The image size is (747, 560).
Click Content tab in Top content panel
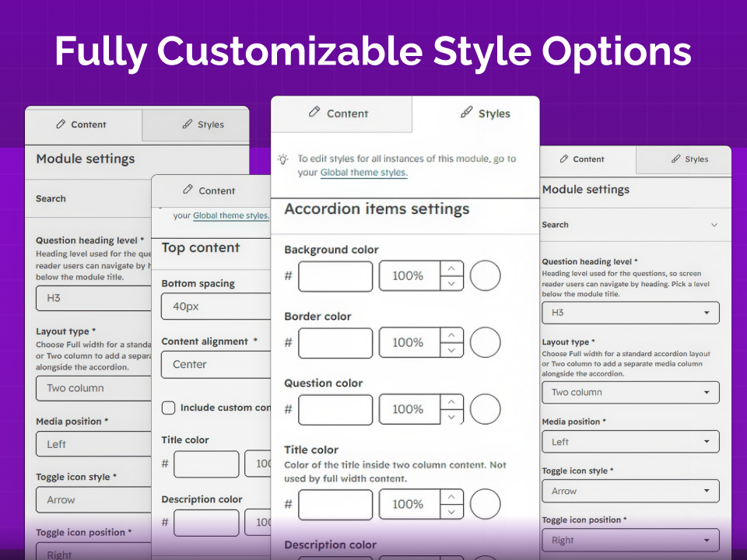211,191
